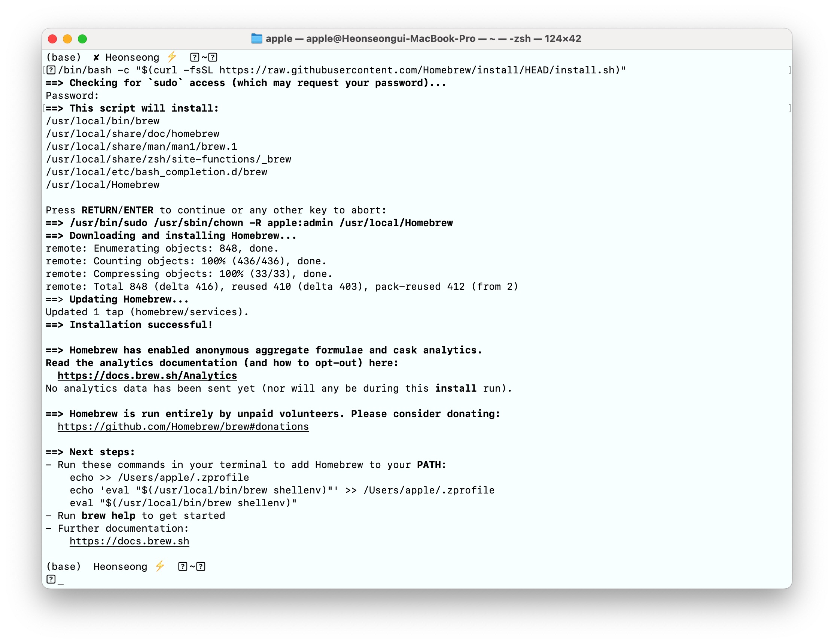Click the Password: prompt line
The width and height of the screenshot is (834, 644).
[x=72, y=95]
